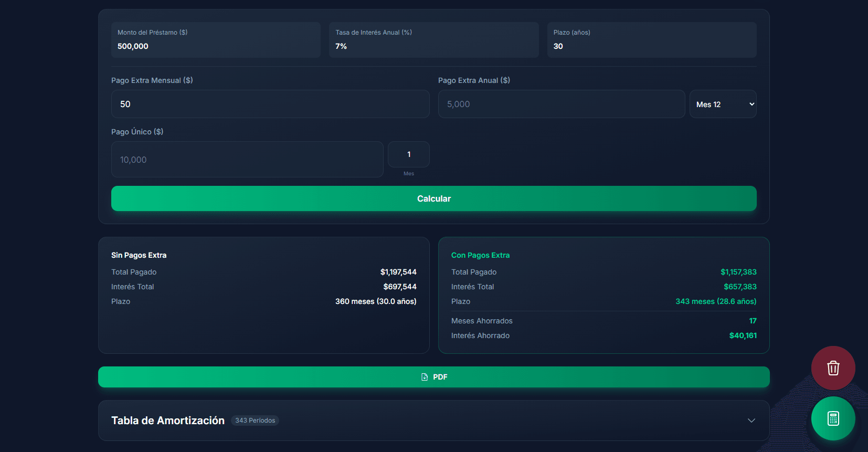This screenshot has height=452, width=868.
Task: Click the Sin Pagos Extra heading
Action: (x=139, y=255)
